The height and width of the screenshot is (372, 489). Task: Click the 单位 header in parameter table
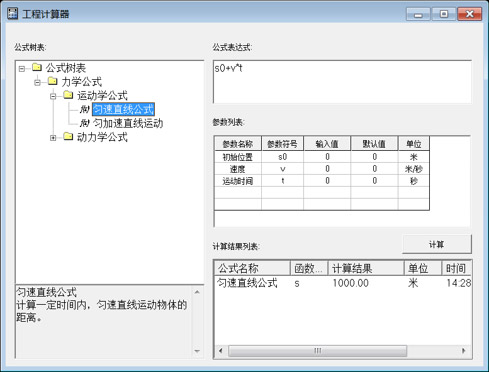[x=414, y=144]
